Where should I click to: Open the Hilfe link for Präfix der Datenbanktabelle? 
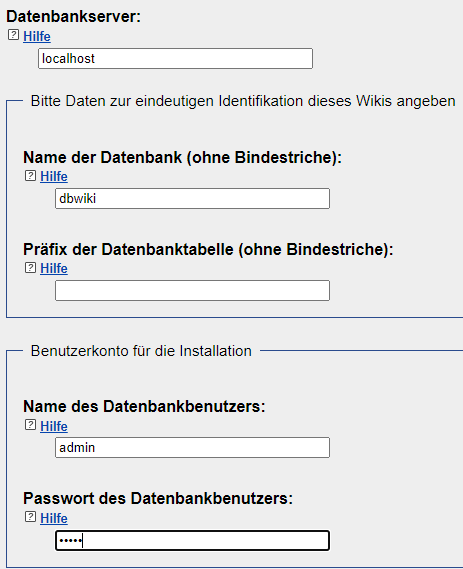point(54,268)
